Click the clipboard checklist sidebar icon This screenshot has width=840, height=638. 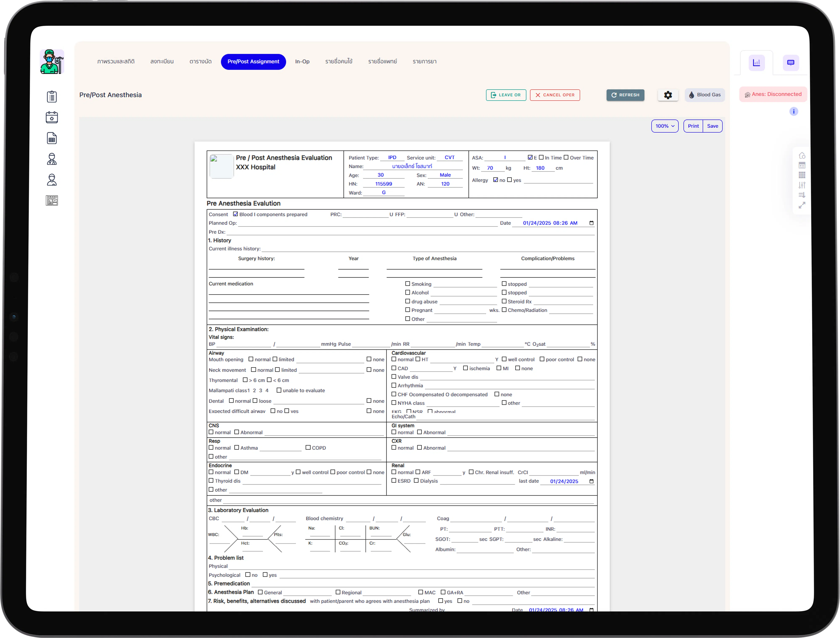(x=52, y=97)
